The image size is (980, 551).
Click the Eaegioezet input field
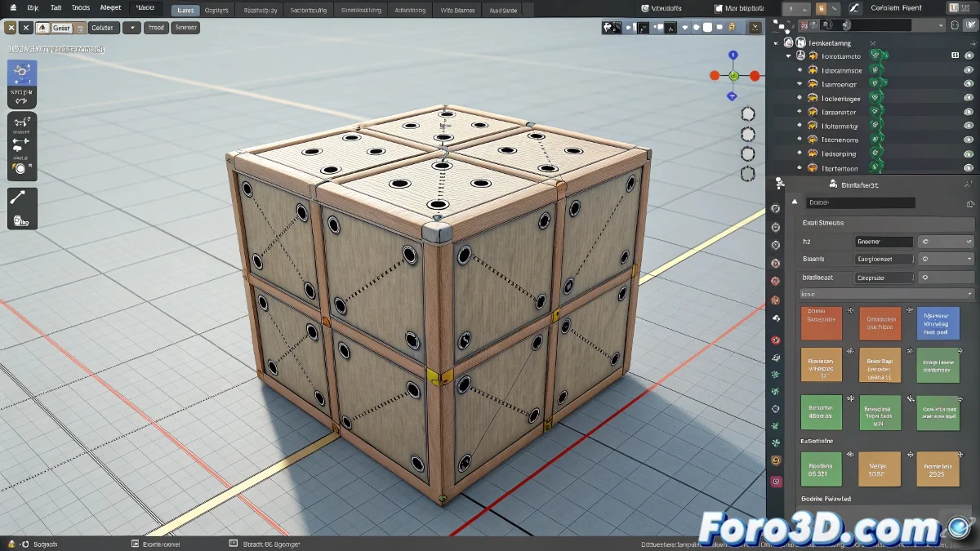point(884,259)
